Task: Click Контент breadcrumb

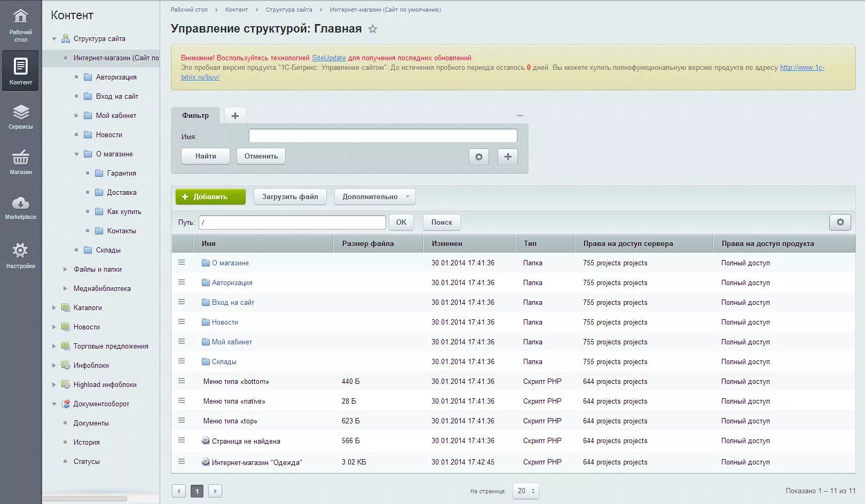Action: [237, 10]
